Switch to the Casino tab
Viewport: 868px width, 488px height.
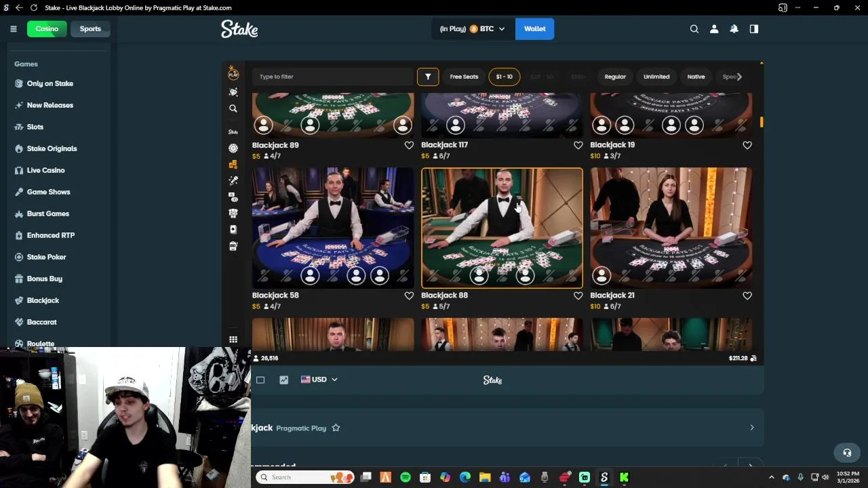[47, 29]
